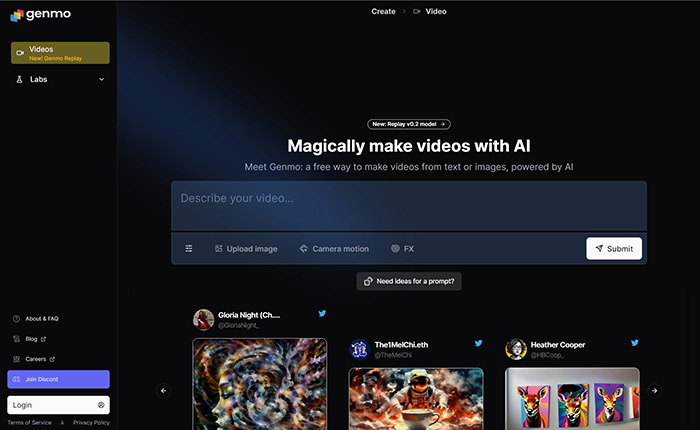The height and width of the screenshot is (430, 700).
Task: Click the user icon inside Login
Action: (101, 405)
